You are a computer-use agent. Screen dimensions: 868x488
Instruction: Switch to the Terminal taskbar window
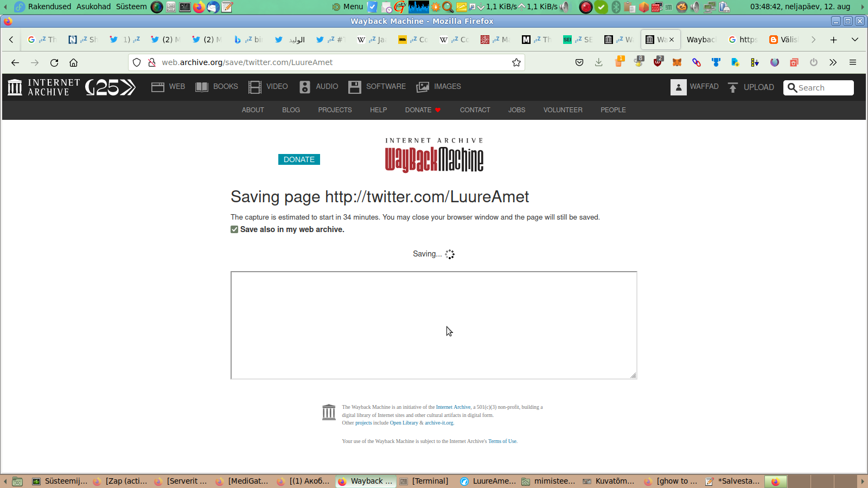(425, 481)
